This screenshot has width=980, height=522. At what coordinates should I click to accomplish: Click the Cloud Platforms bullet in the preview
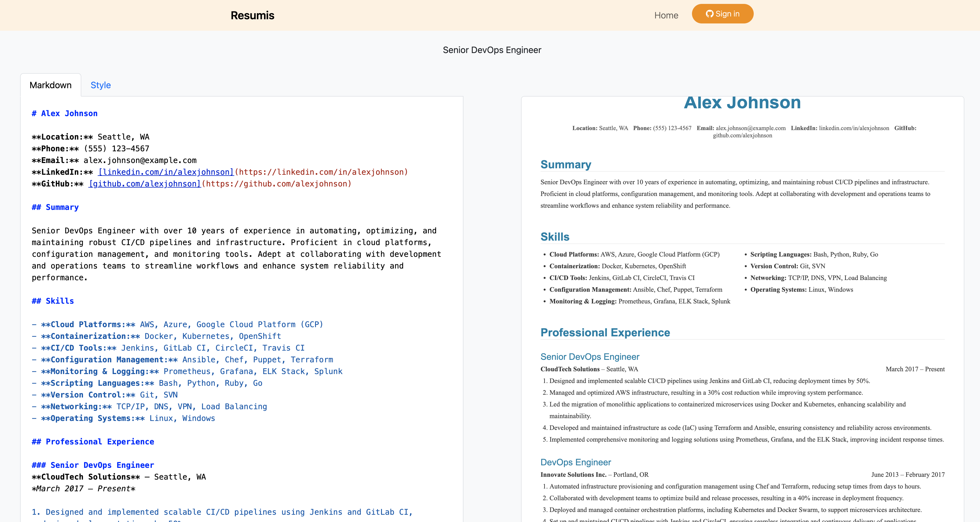click(634, 254)
